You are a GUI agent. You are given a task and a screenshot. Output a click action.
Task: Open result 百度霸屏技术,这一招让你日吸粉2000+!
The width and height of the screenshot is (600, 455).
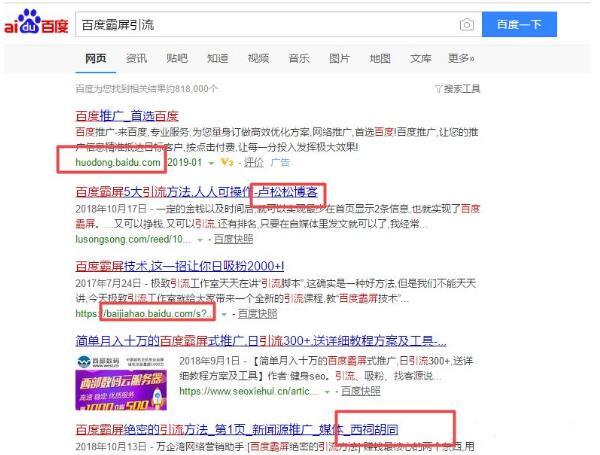pos(179,266)
